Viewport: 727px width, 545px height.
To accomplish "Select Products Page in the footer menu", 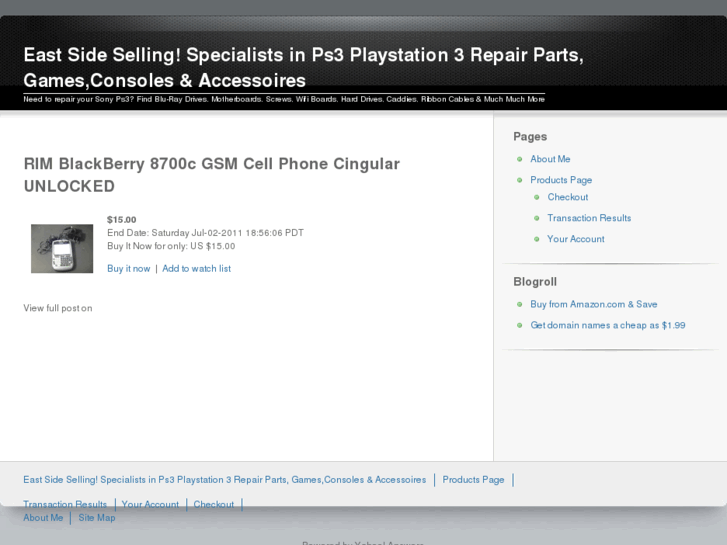I will (x=473, y=480).
